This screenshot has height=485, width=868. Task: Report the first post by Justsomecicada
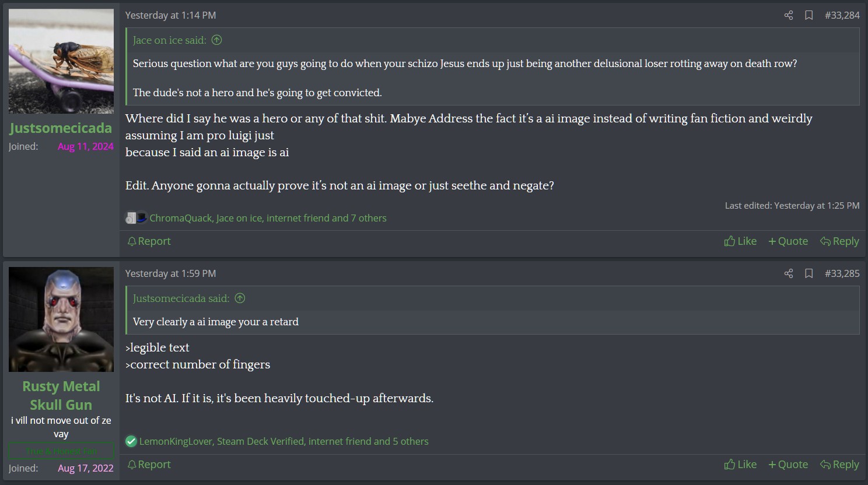pos(149,241)
